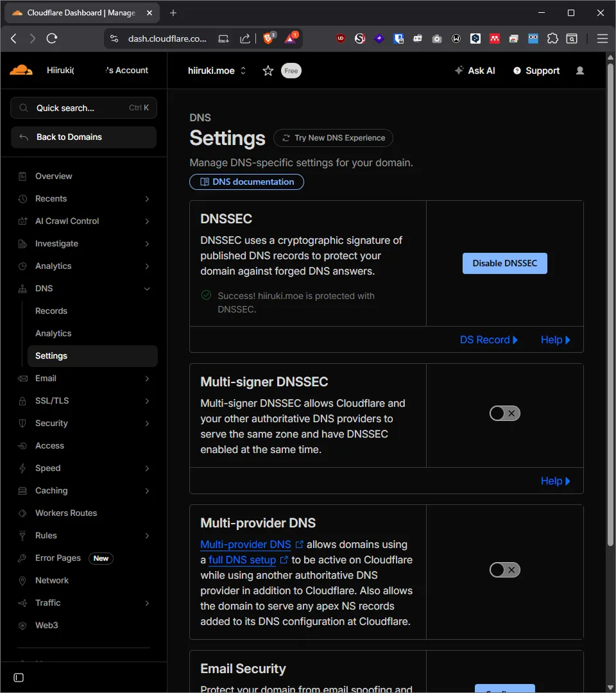Open Multi-provider DNS documentation link
Viewport: 616px width, 693px height.
pyautogui.click(x=252, y=545)
